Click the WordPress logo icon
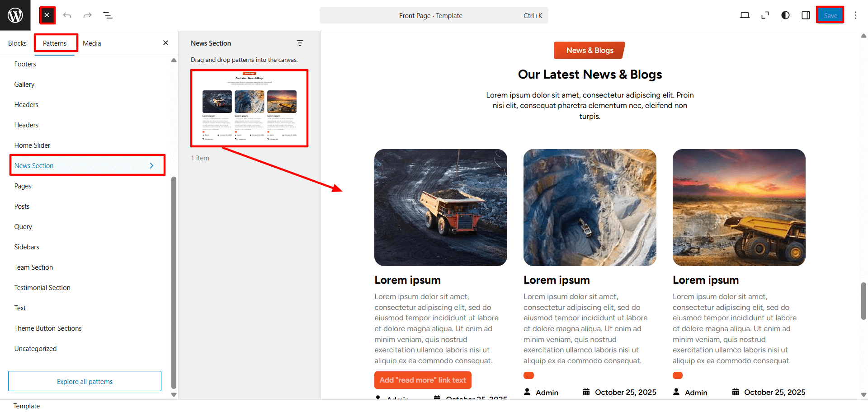Screen dimensions: 868x412 (15, 15)
